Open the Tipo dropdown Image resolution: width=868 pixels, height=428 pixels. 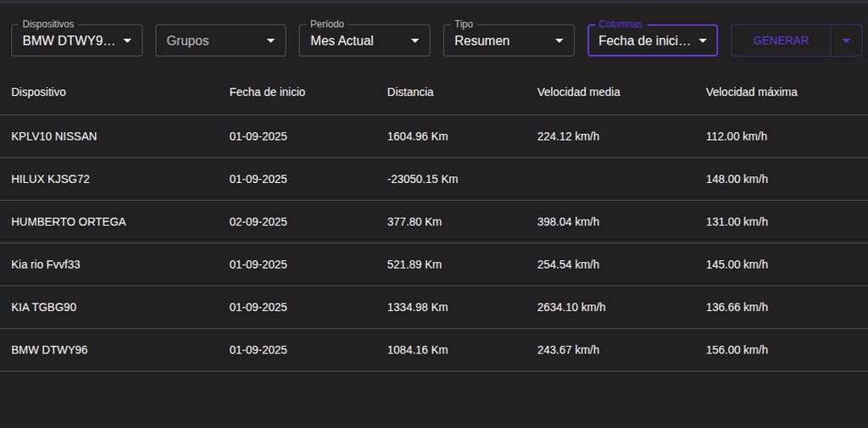pyautogui.click(x=509, y=41)
